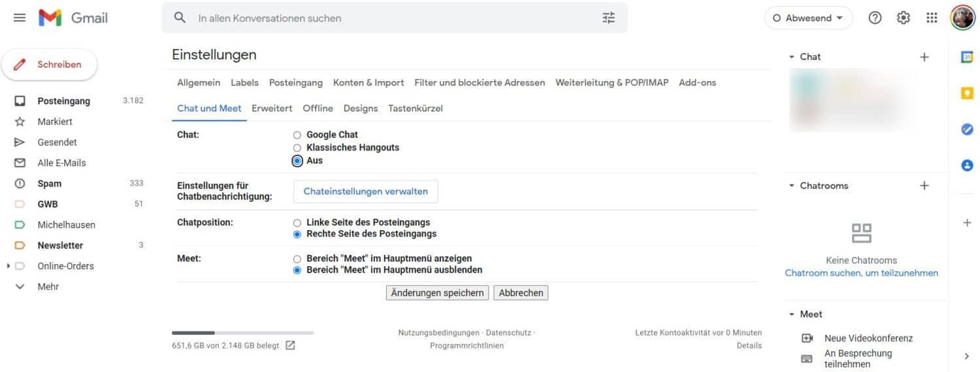Image resolution: width=980 pixels, height=372 pixels.
Task: Open Google Tasks in side panel
Action: tap(967, 129)
